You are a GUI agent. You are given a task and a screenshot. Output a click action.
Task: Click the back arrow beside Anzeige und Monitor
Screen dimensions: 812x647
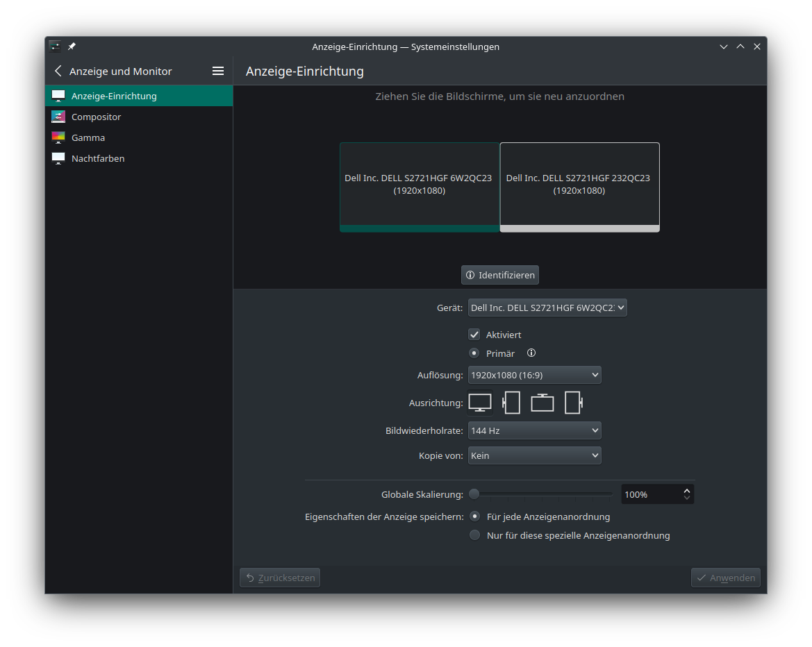tap(58, 71)
